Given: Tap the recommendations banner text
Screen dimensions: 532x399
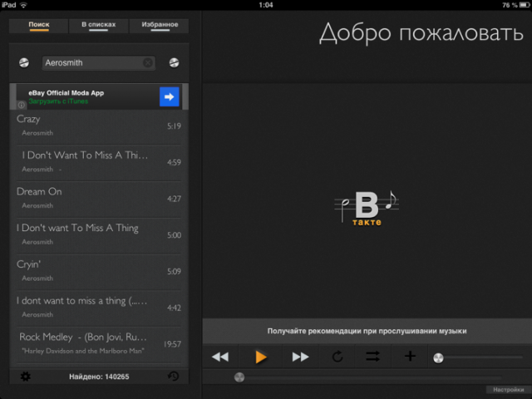Looking at the screenshot, I should 367,331.
